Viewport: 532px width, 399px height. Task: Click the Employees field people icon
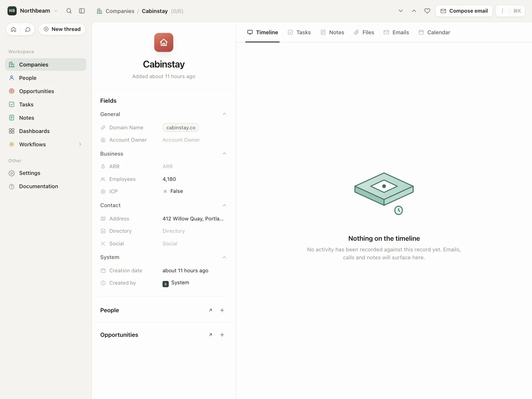pos(103,179)
